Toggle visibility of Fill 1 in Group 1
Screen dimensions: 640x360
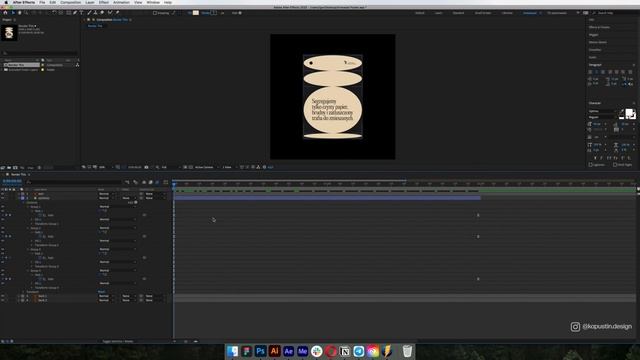[x=2, y=219]
